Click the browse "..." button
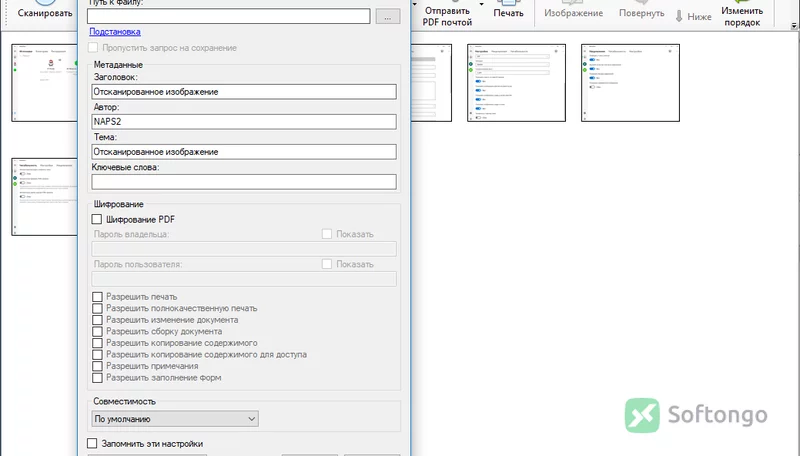This screenshot has width=800, height=456. coord(388,16)
